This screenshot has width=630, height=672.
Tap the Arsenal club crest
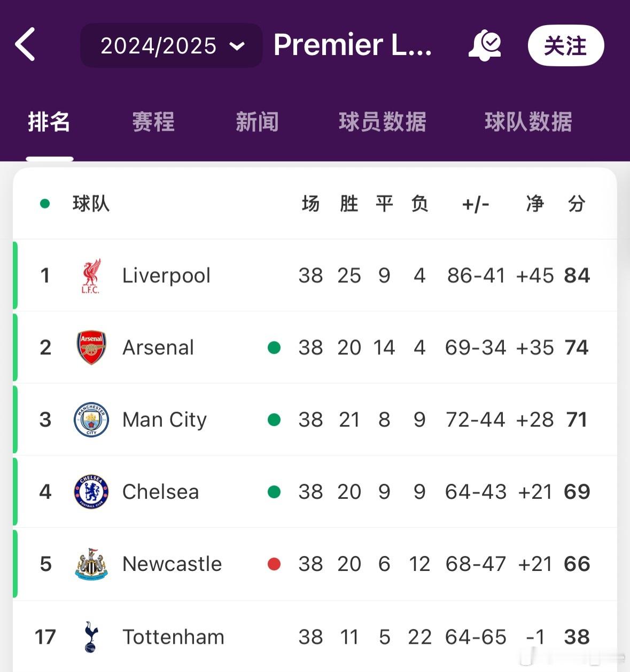(91, 347)
